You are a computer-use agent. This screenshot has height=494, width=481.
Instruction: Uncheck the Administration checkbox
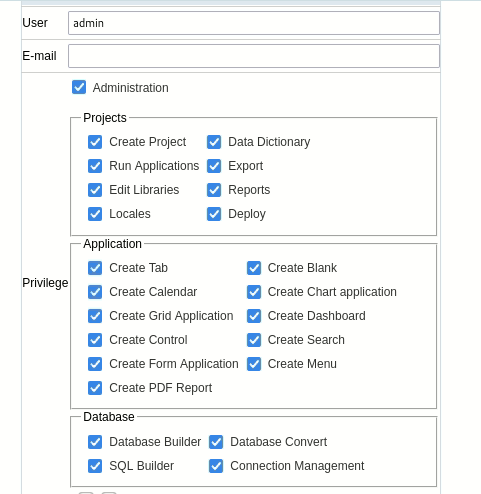point(79,87)
